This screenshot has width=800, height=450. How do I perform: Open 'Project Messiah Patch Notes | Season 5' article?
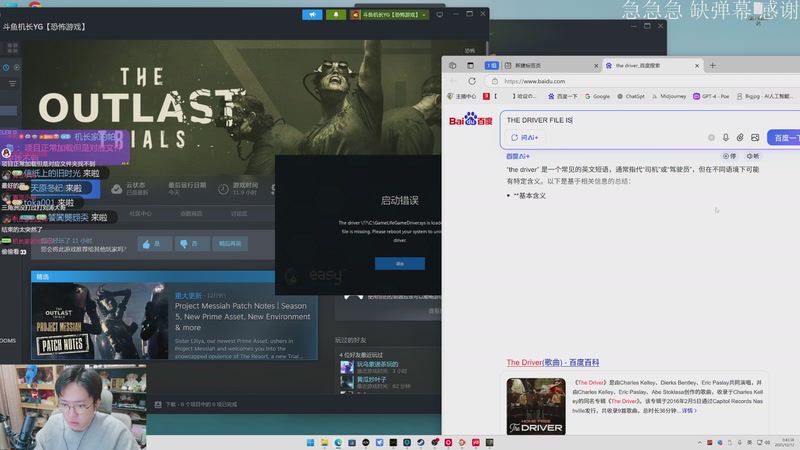point(242,316)
